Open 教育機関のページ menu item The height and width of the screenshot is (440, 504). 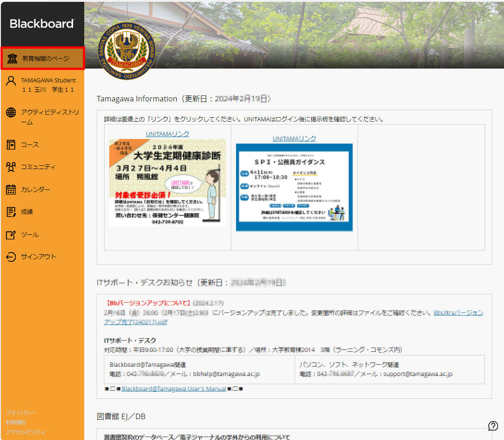[x=43, y=58]
